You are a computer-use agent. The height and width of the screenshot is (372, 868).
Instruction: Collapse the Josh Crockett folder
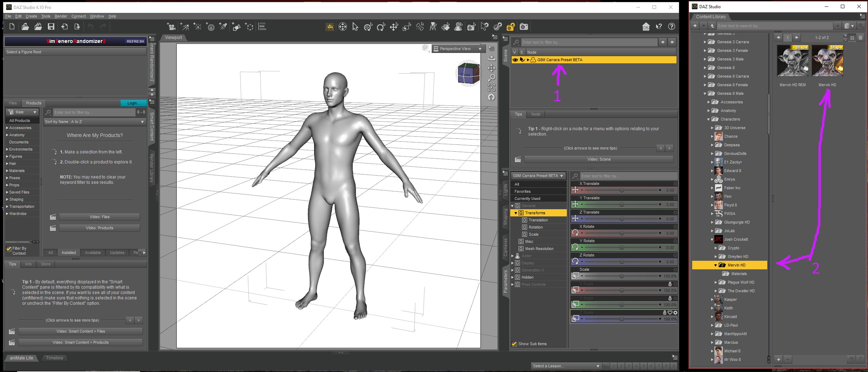point(712,240)
